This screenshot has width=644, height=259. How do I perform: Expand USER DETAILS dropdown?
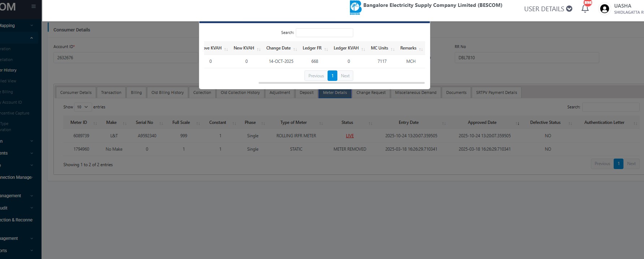click(548, 9)
